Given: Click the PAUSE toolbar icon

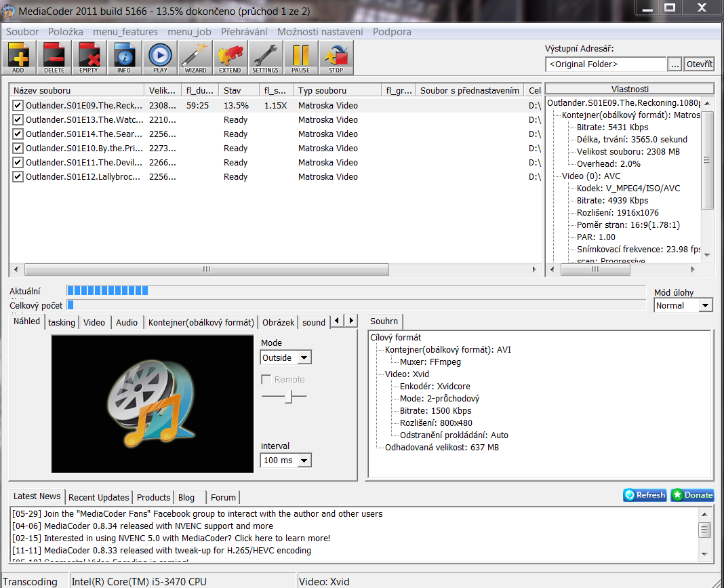Looking at the screenshot, I should (300, 57).
